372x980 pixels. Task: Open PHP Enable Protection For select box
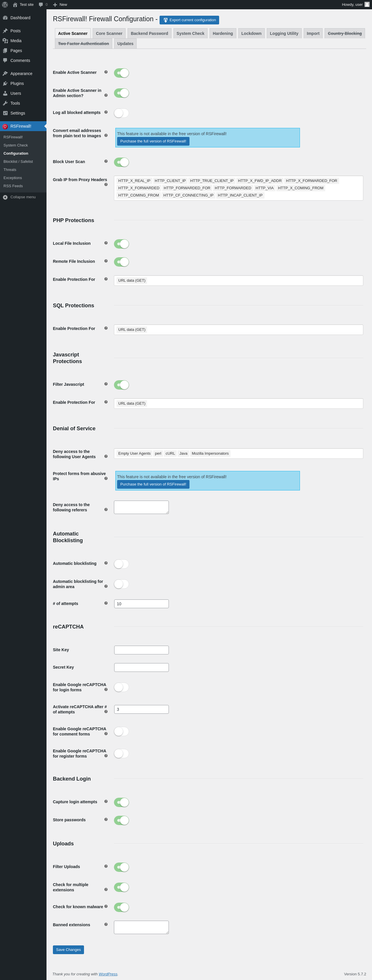click(x=239, y=280)
